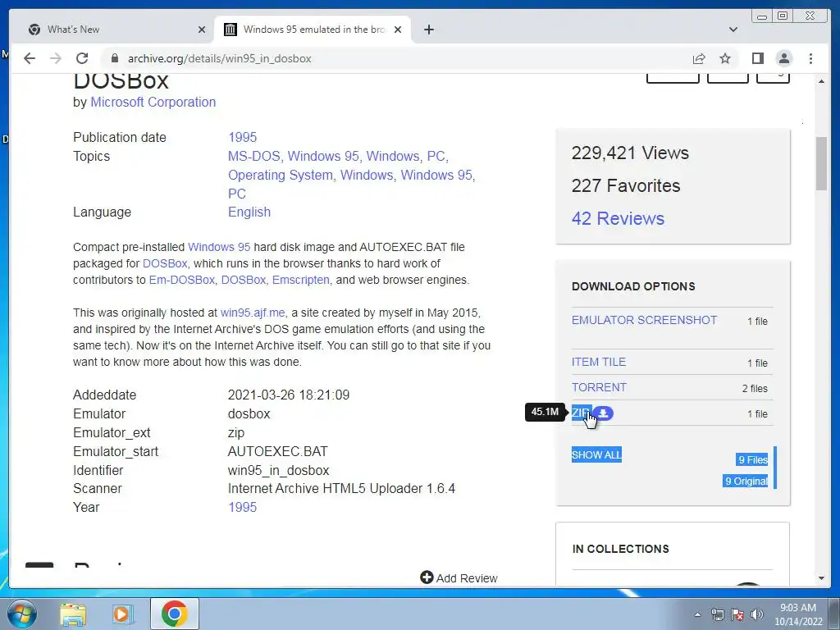Download the ITEM TILE file

tap(598, 362)
